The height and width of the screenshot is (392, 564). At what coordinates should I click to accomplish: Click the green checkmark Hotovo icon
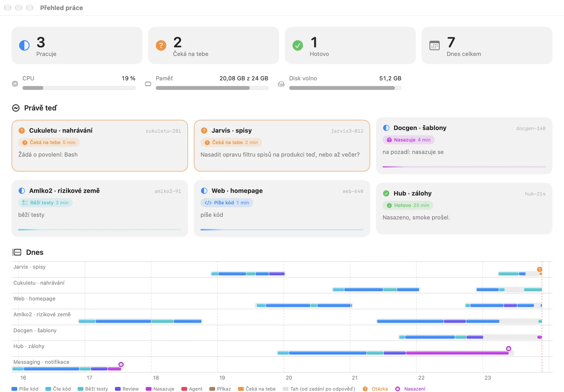tap(298, 45)
